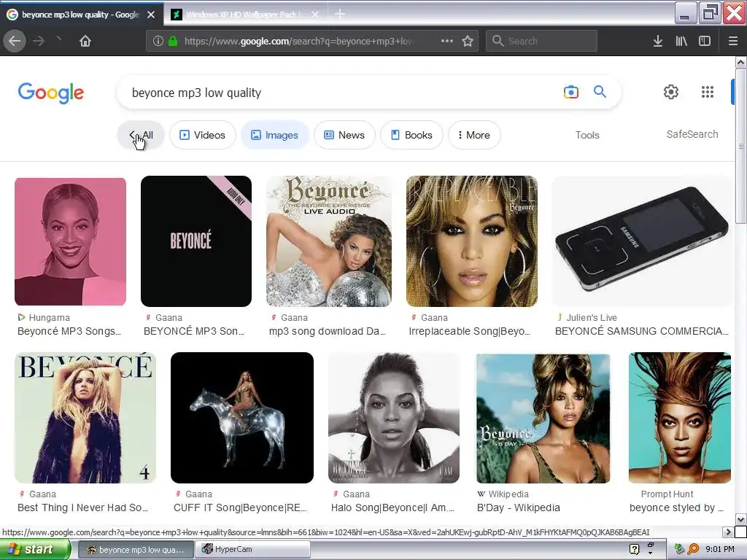The image size is (747, 560).
Task: Click the Google logo
Action: point(51,93)
